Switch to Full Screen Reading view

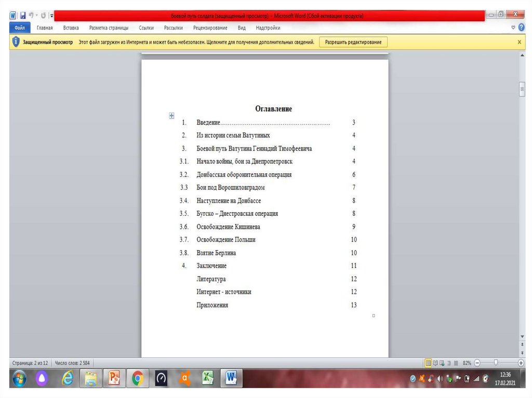pos(435,363)
